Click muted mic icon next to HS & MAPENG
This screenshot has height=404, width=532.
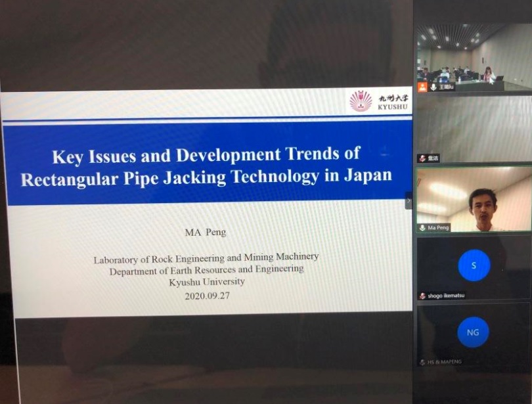coord(422,362)
